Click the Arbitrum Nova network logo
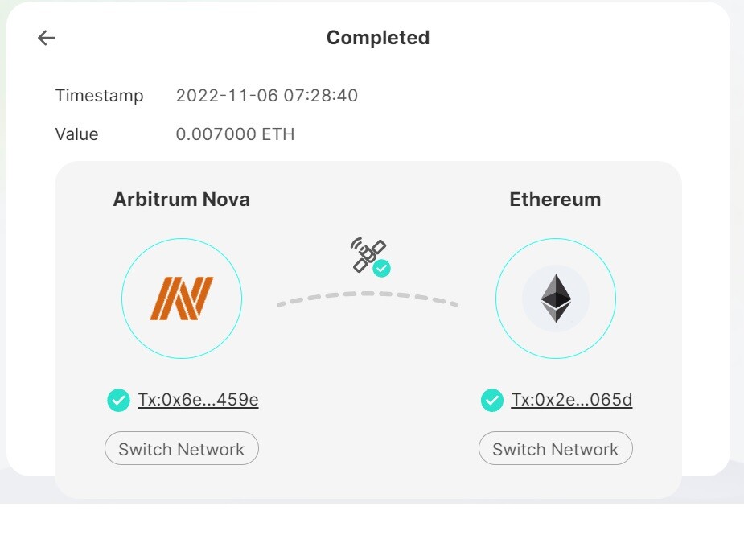 [x=181, y=298]
